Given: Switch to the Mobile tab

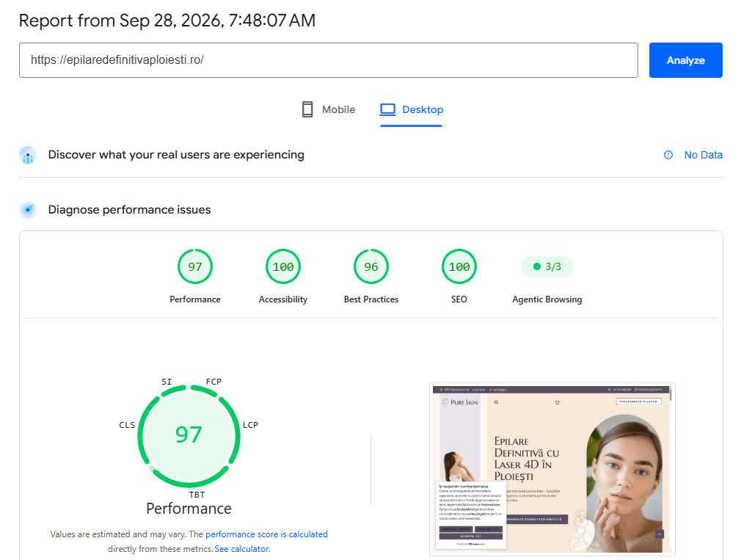Looking at the screenshot, I should [329, 109].
